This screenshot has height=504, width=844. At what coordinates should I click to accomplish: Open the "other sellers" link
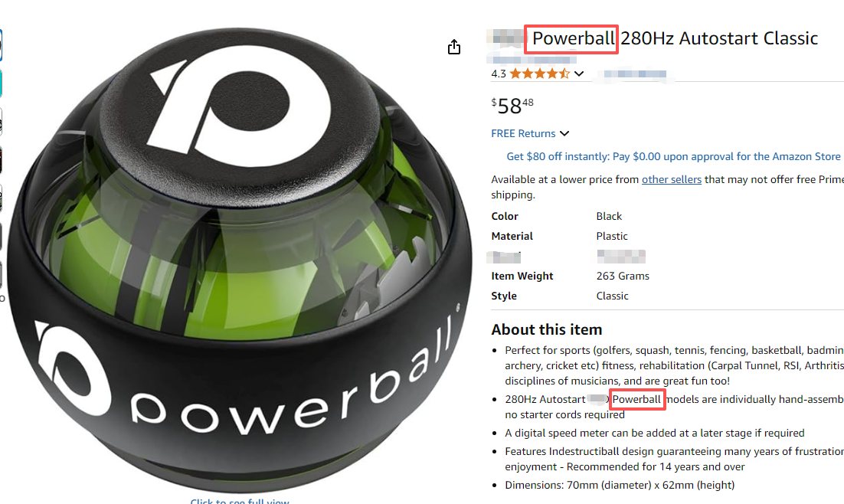click(671, 179)
